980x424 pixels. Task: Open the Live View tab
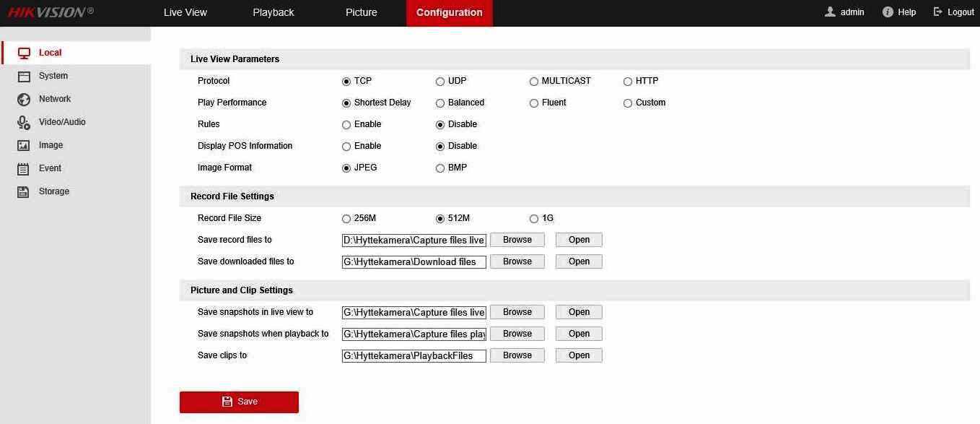(x=185, y=12)
